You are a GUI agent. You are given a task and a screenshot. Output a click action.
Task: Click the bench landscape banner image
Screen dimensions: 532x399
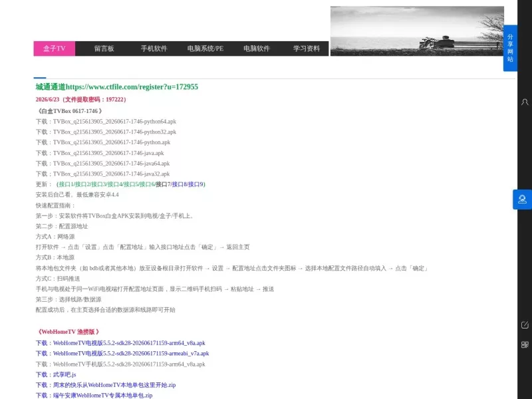[417, 31]
